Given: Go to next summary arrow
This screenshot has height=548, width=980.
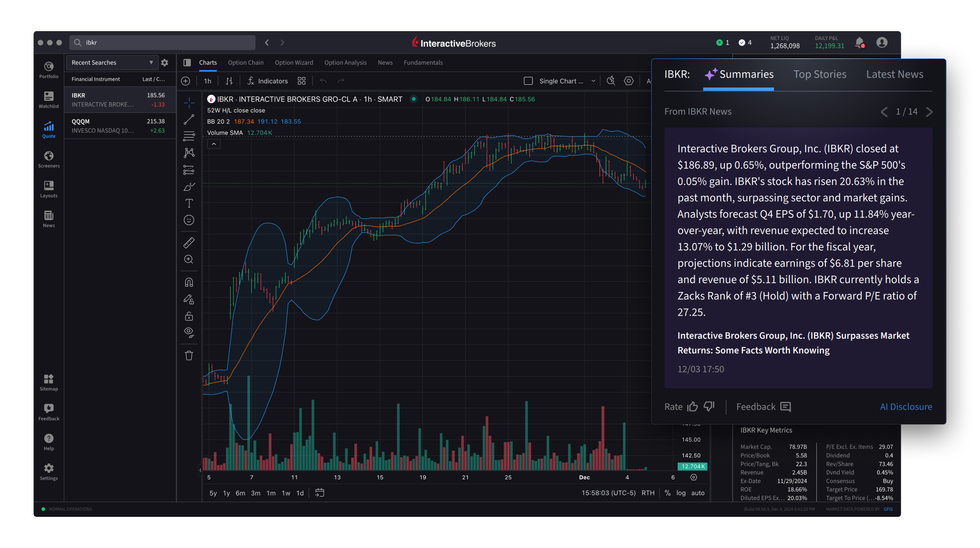Looking at the screenshot, I should [929, 112].
